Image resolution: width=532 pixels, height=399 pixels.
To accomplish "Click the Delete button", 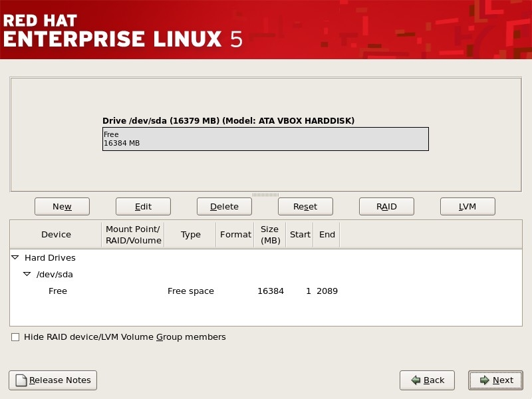I will pyautogui.click(x=224, y=206).
